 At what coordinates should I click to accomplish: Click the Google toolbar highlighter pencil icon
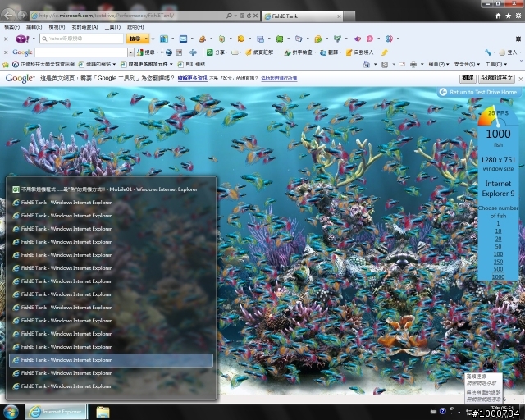click(385, 52)
